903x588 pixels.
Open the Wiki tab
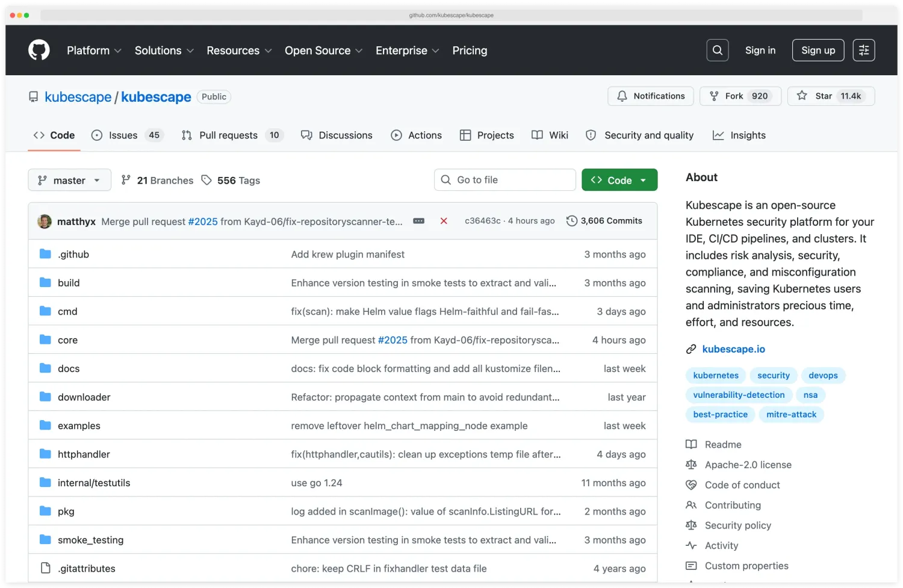point(550,135)
